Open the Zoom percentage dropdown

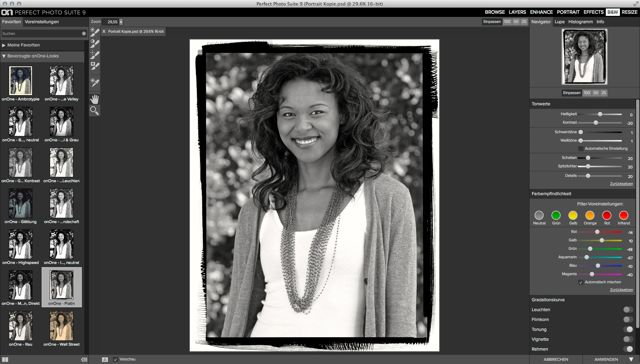121,22
